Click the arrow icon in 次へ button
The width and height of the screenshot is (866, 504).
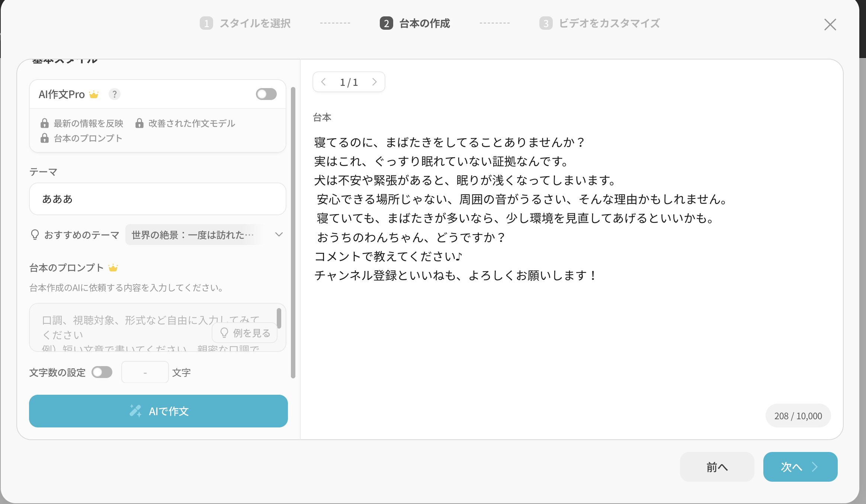point(815,467)
